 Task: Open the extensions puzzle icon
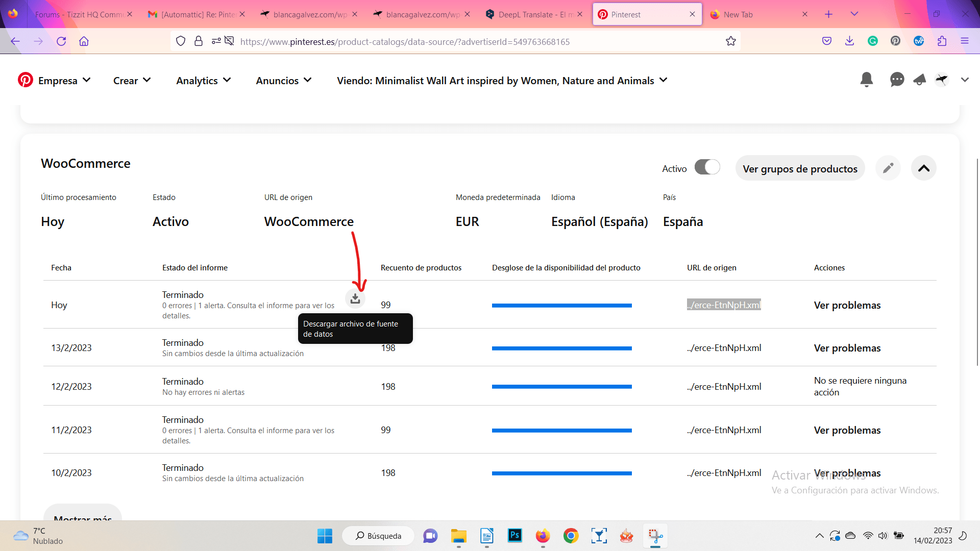pyautogui.click(x=942, y=41)
